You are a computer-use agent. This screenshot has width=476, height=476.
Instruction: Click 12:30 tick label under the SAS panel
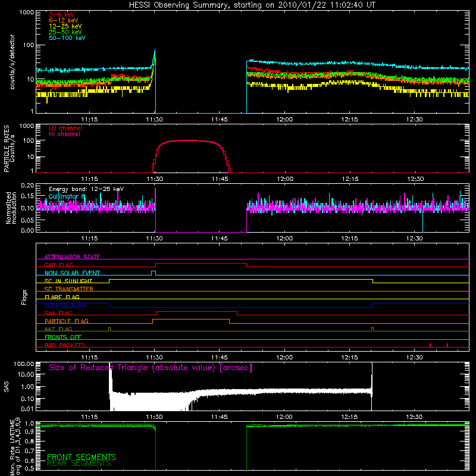(x=414, y=417)
